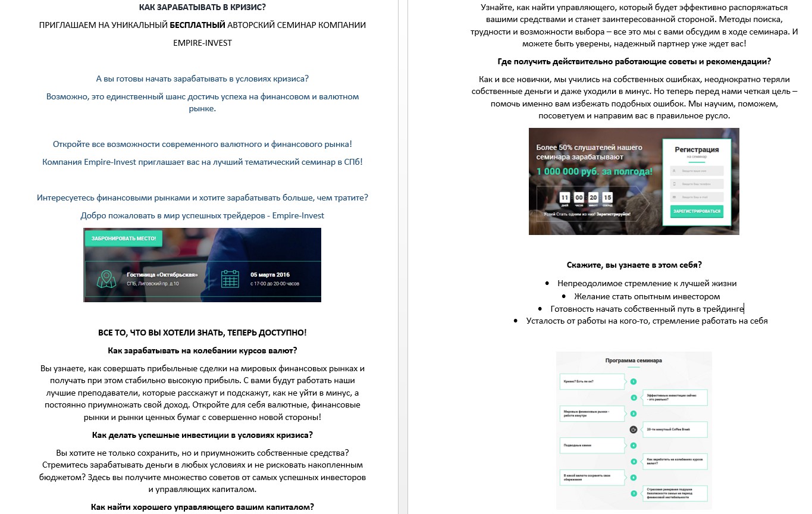Click 'Добро пожаловать в мир успешных трейдеров' line

pyautogui.click(x=202, y=215)
